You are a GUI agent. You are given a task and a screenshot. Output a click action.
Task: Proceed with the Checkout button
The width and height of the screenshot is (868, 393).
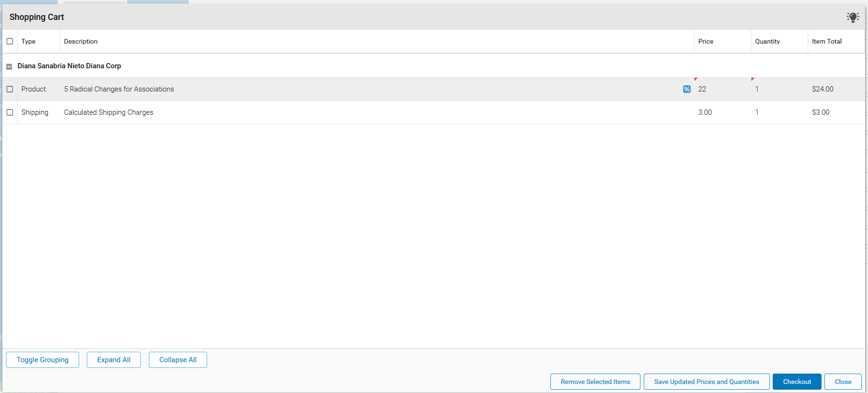(x=797, y=382)
